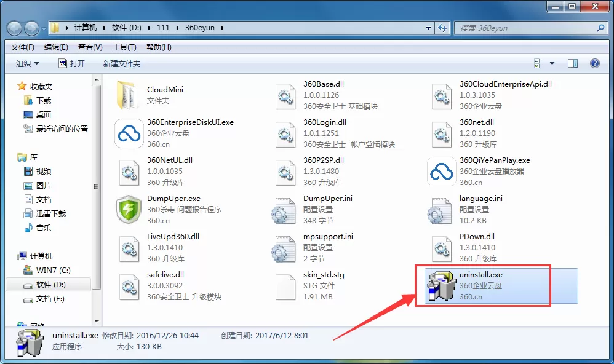This screenshot has width=614, height=364.
Task: Select 最近访问的位置 in navigation pane
Action: click(55, 129)
